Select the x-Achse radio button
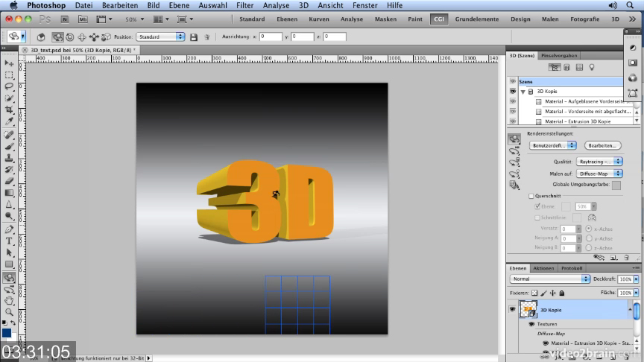This screenshot has height=362, width=644. pyautogui.click(x=589, y=229)
